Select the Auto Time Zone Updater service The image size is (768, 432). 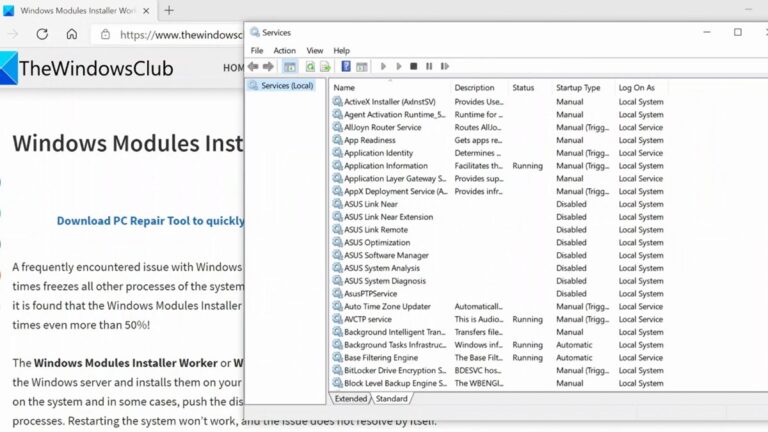coord(498,306)
